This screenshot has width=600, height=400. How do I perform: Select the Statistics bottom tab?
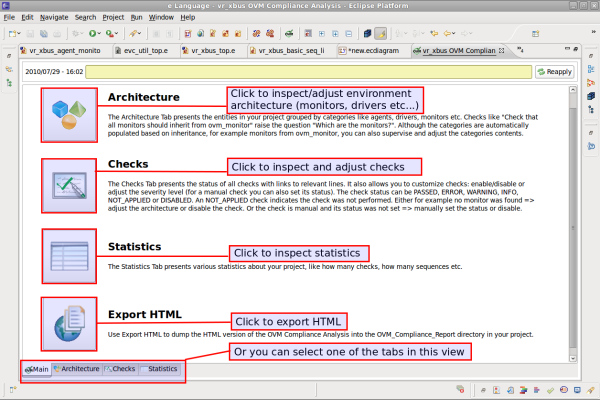(x=159, y=369)
